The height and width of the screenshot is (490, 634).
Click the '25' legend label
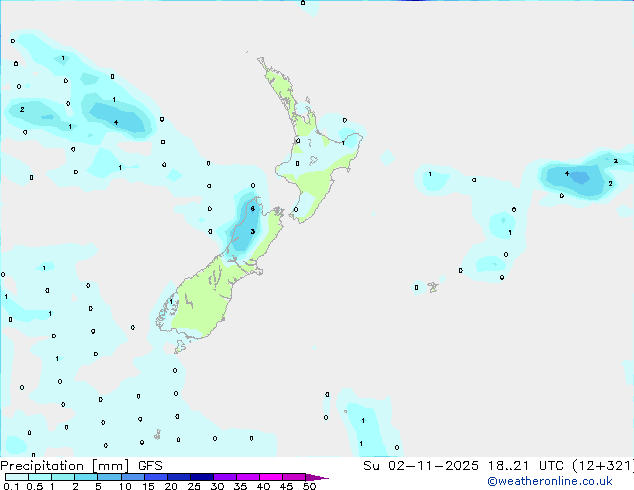pyautogui.click(x=194, y=486)
